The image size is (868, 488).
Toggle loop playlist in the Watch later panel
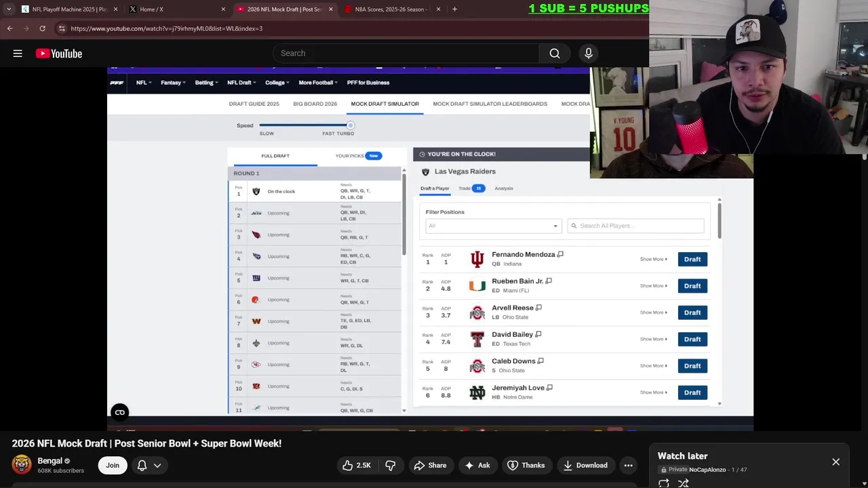tap(664, 483)
